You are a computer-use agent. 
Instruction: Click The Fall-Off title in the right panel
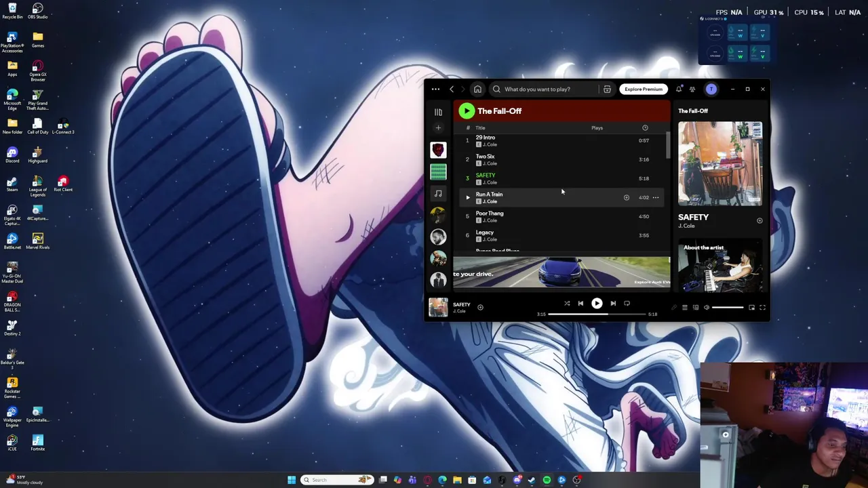[693, 111]
